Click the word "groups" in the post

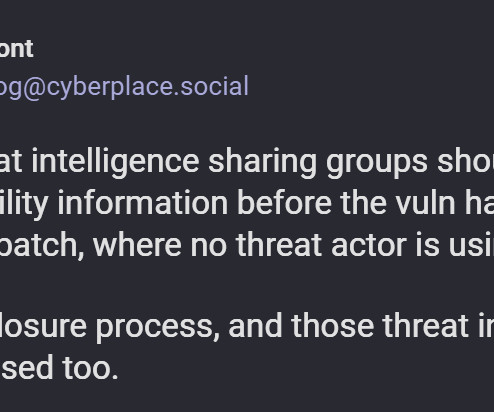pos(377,163)
